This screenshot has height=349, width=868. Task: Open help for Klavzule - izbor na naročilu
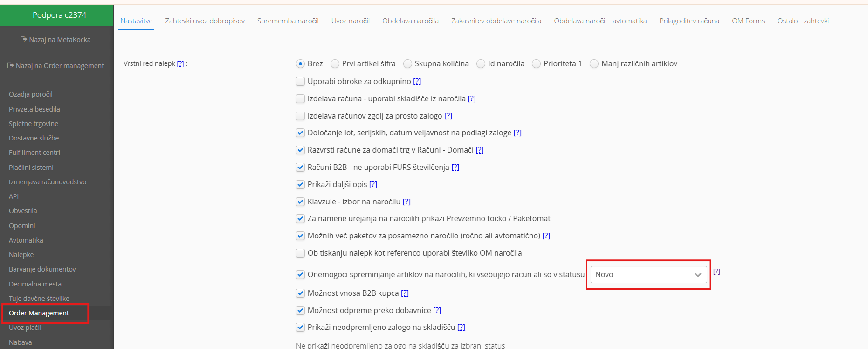(406, 202)
